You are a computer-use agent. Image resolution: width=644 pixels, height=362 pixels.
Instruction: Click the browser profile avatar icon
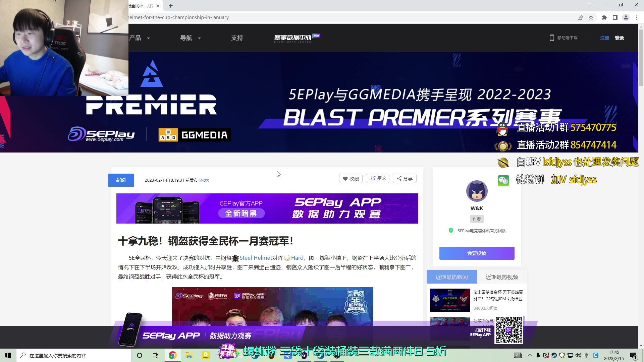[626, 17]
